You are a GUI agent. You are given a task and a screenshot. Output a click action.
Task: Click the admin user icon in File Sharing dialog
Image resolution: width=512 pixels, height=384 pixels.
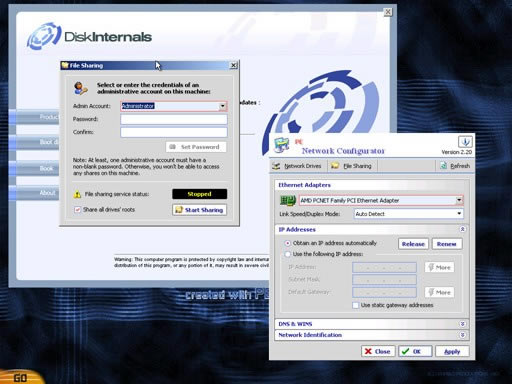click(81, 88)
